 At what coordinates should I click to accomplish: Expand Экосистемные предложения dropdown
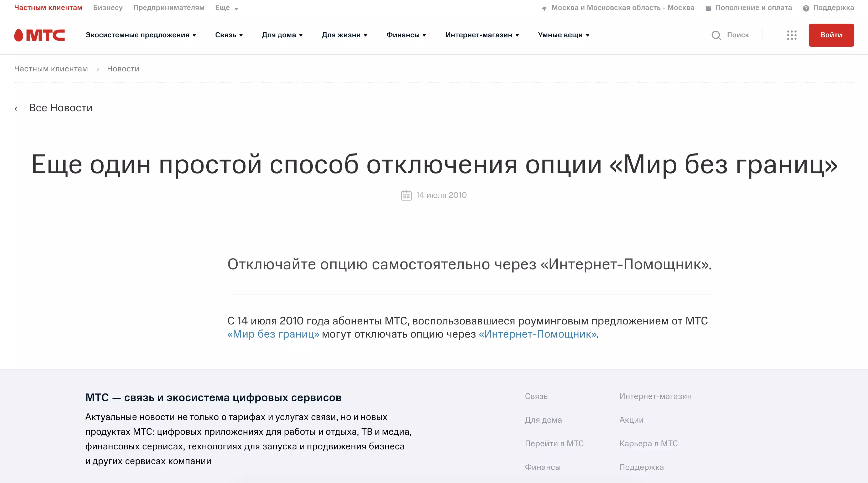[x=140, y=35]
